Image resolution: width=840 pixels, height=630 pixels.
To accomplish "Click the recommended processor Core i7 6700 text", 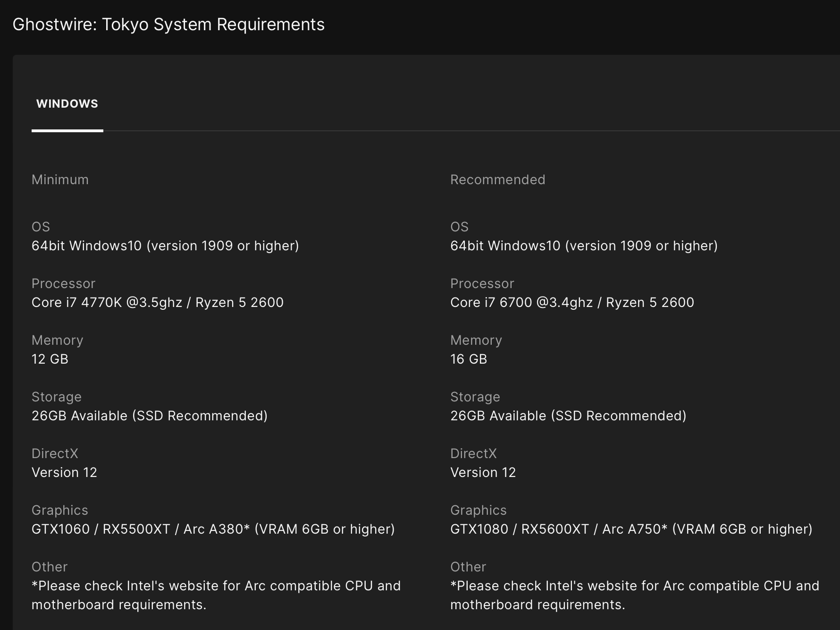I will [x=572, y=302].
